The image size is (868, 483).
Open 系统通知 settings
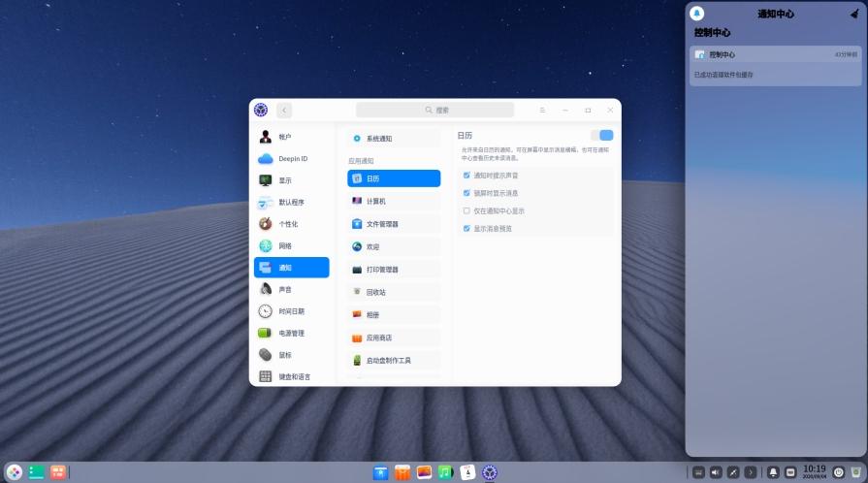[x=393, y=139]
